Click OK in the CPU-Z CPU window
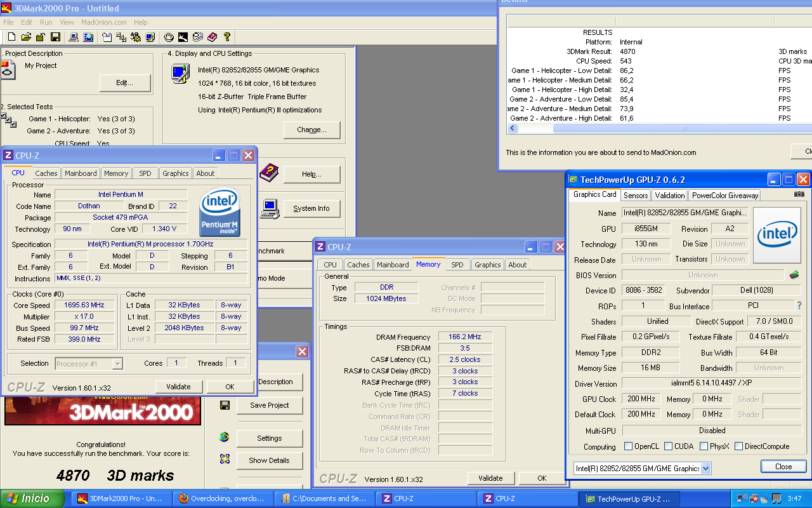Viewport: 812px width, 508px height. (x=230, y=386)
